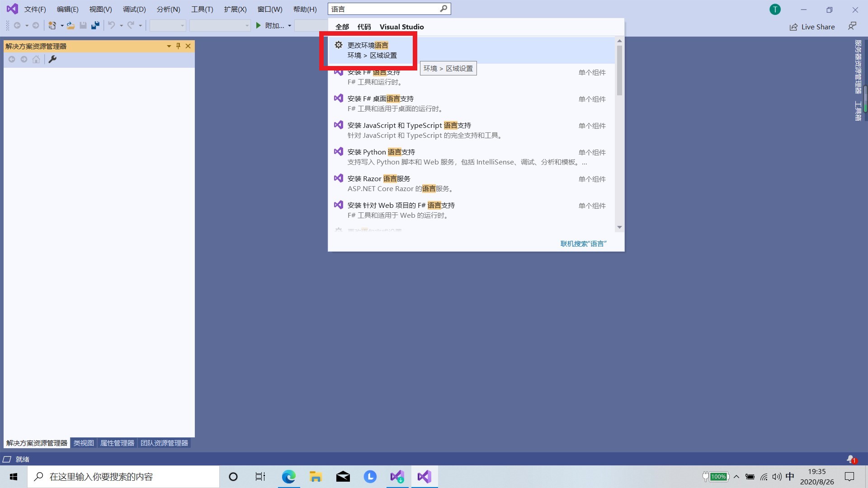The image size is (868, 488).
Task: Click the Open File toolbar icon
Action: 70,26
